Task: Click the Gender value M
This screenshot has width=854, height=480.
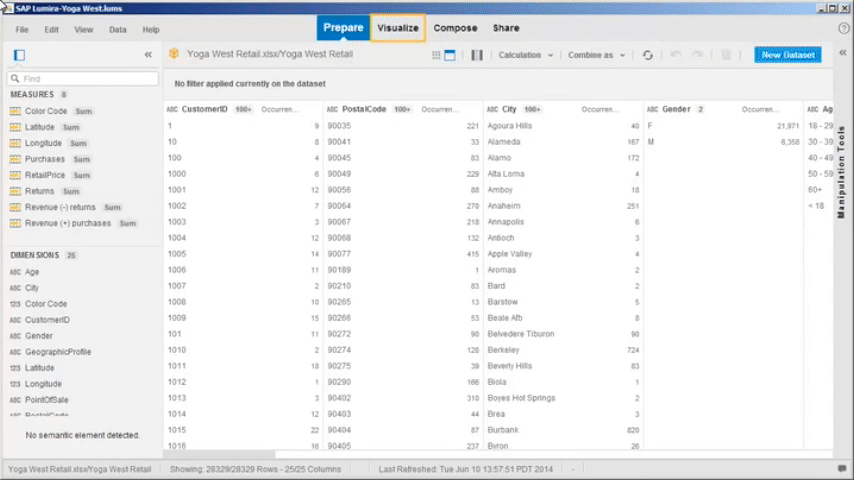Action: coord(650,142)
